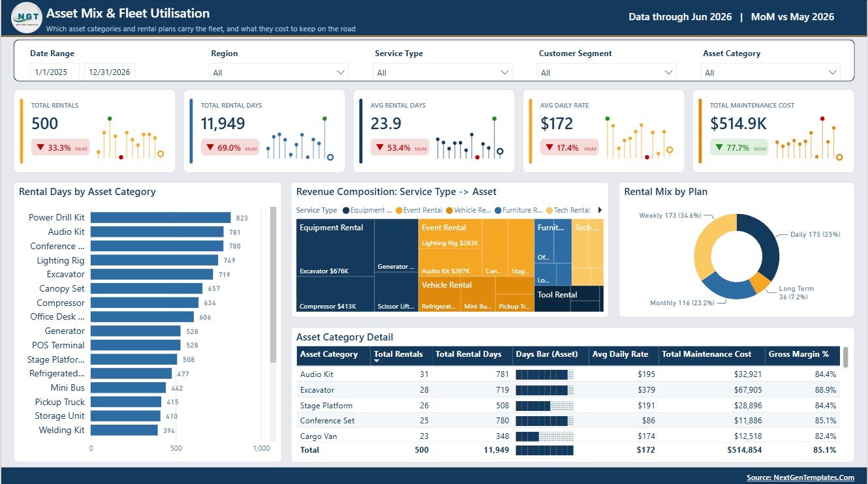
Task: Click the red down triangle on Total Rentals KPI
Action: (40, 147)
